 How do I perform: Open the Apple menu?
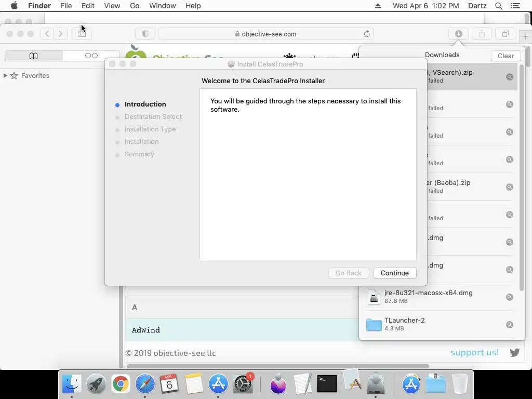pos(14,6)
